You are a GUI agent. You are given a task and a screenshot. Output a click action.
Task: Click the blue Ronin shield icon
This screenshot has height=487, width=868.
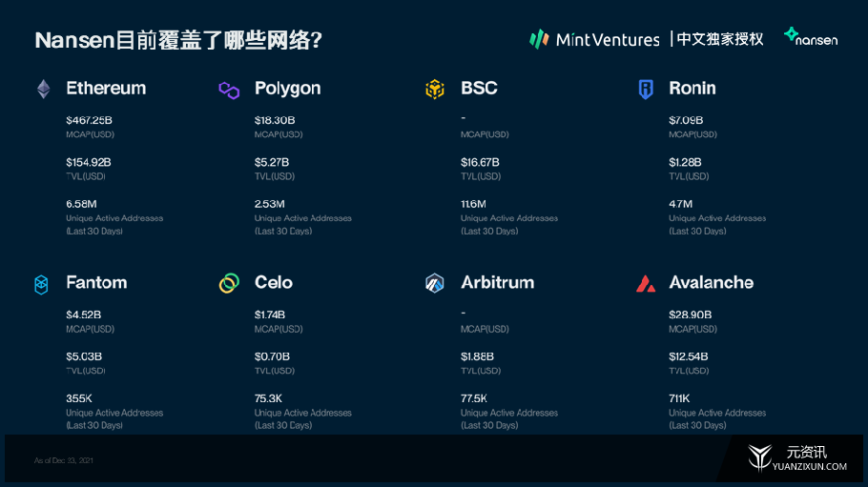(x=646, y=89)
